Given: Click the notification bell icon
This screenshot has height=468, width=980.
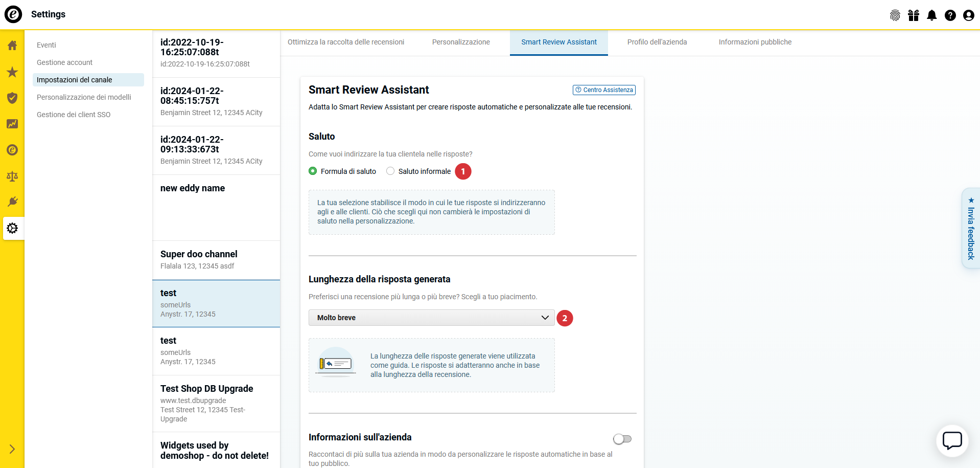Looking at the screenshot, I should click(x=931, y=15).
